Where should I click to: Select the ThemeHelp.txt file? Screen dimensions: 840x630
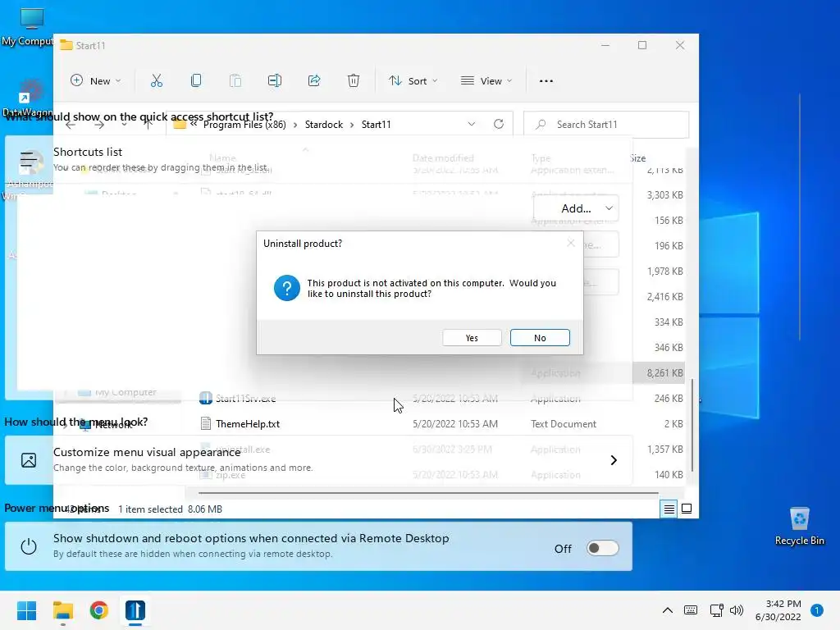pos(248,424)
